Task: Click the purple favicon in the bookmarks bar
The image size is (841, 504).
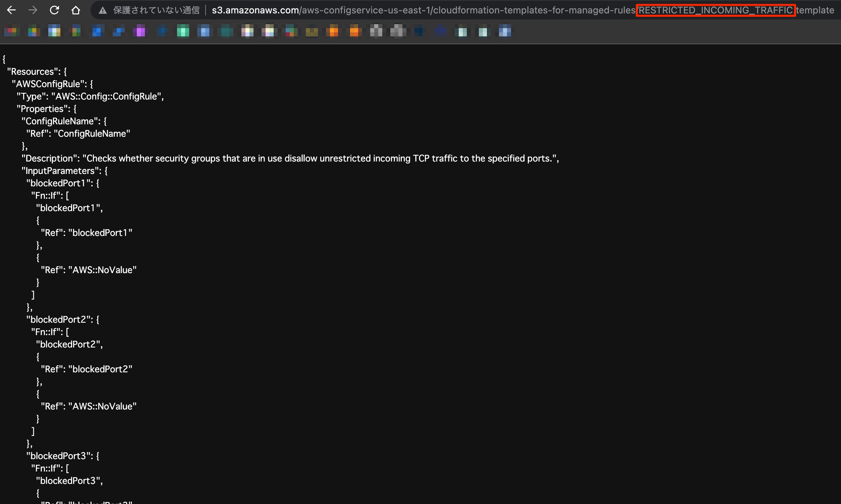Action: 140,31
